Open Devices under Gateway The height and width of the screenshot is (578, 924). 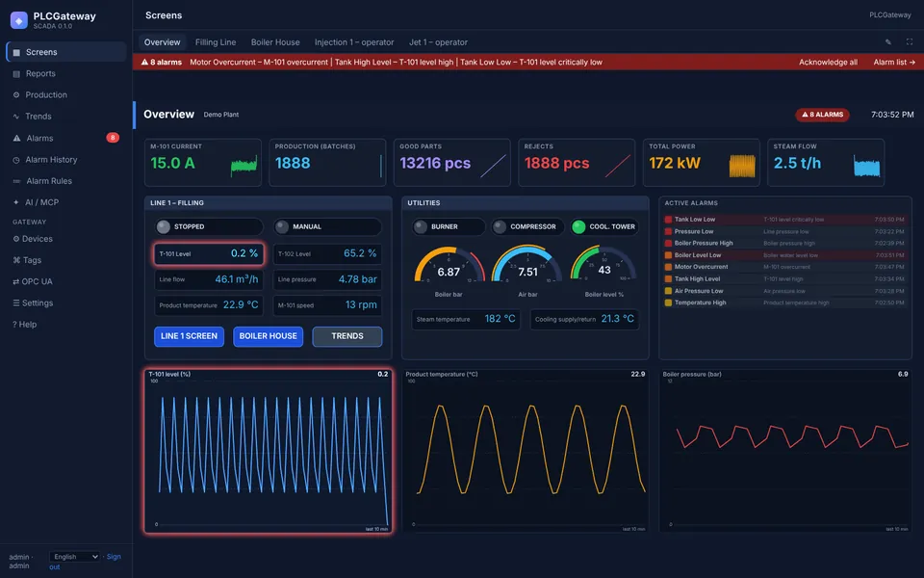(66, 239)
